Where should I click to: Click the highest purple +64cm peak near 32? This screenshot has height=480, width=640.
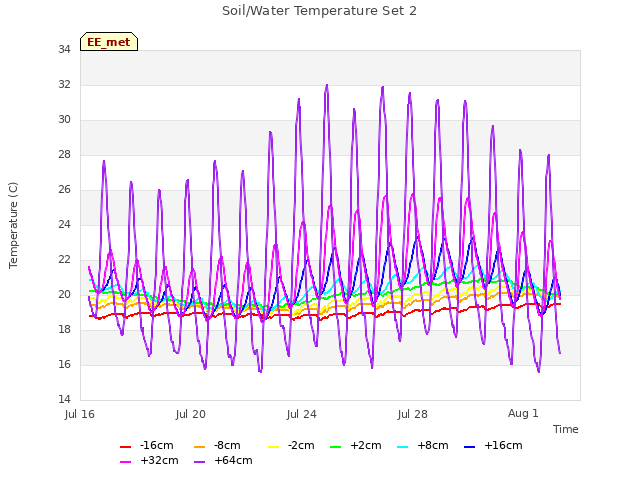pos(327,85)
